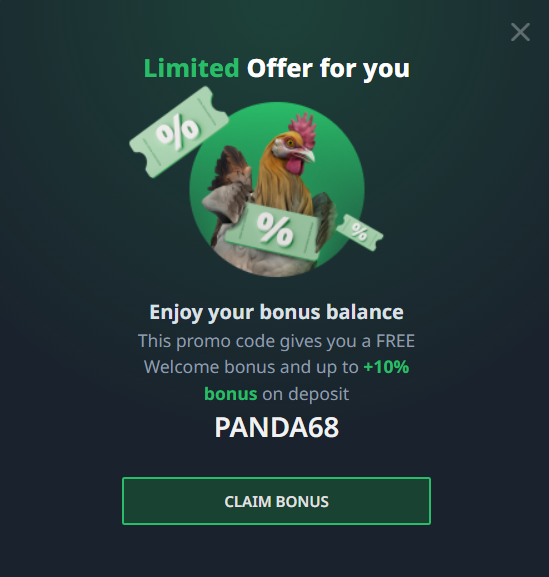Viewport: 549px width, 577px height.
Task: Click the rooster's head
Action: pyautogui.click(x=294, y=145)
